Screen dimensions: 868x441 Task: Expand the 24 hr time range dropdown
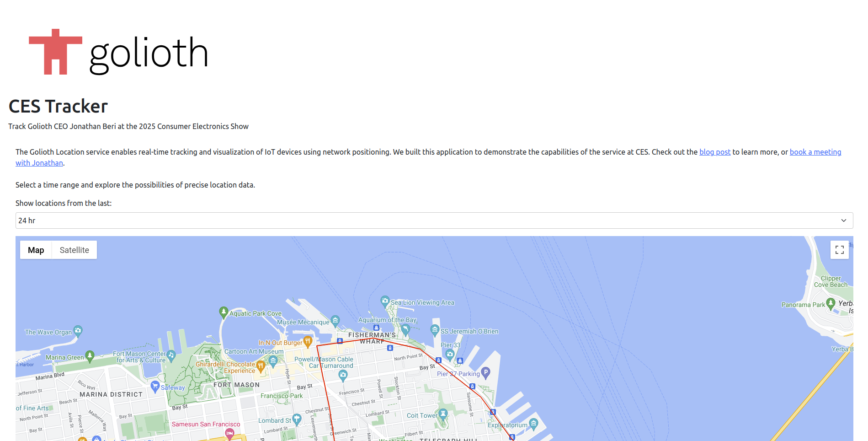tap(434, 220)
